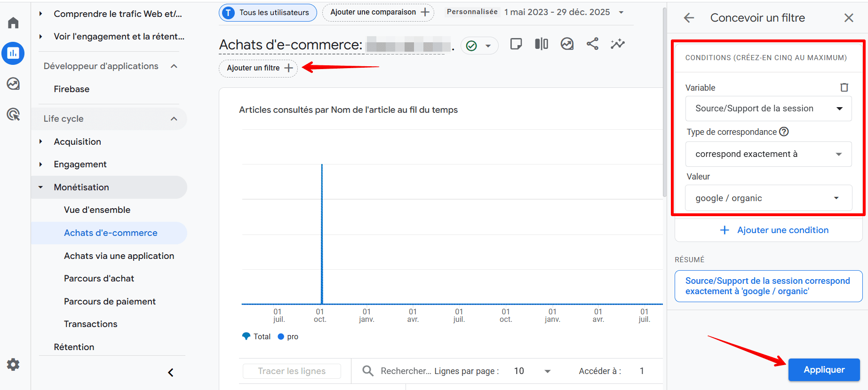Open the Home icon in left rail
This screenshot has width=868, height=390.
pos(13,23)
